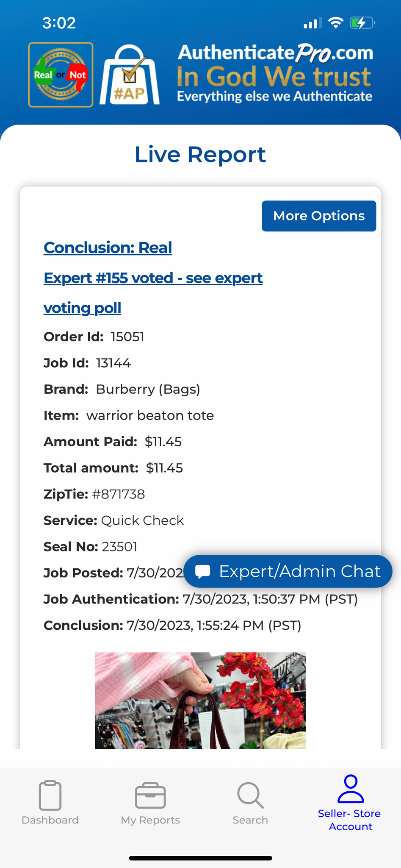401x868 pixels.
Task: Switch to the My Reports tab label
Action: coord(150,820)
